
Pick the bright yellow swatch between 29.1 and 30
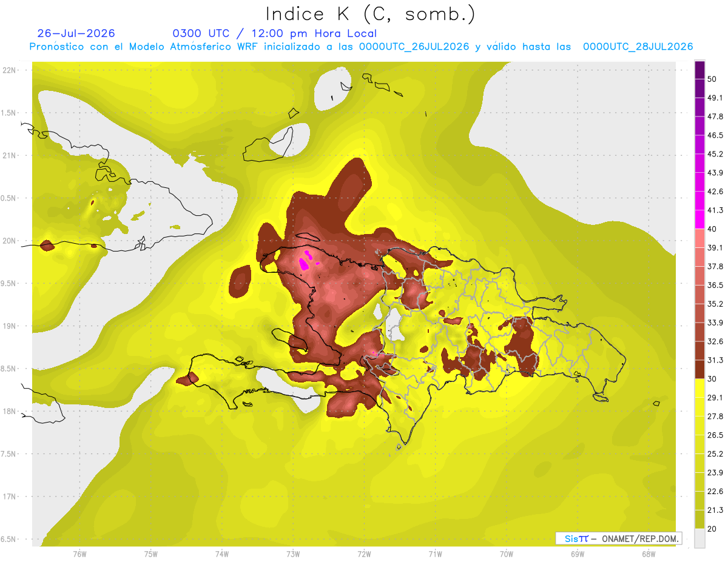coord(699,388)
